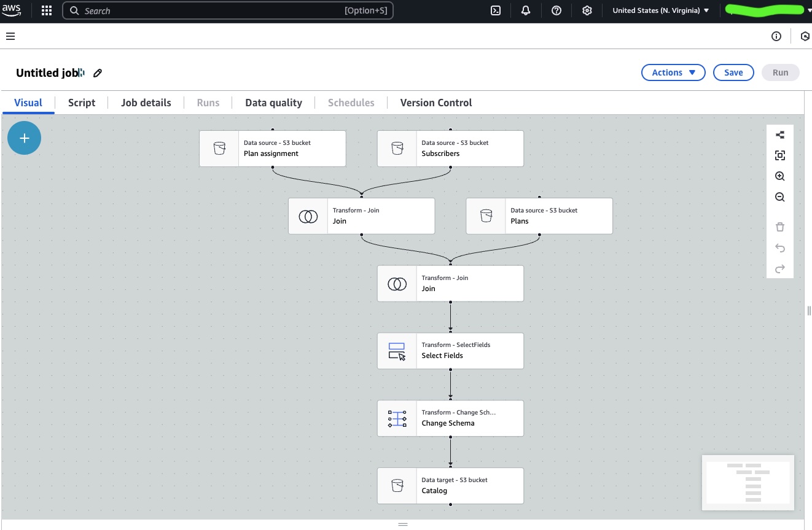
Task: Click the undo arrow in canvas toolbar
Action: (x=779, y=247)
